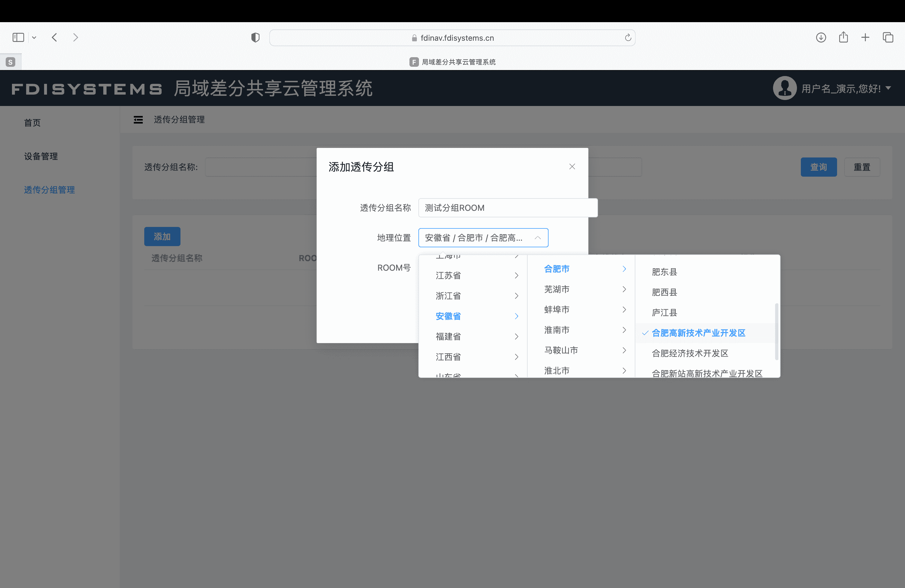
Task: Click the Safari sidebar toggle icon
Action: click(x=18, y=37)
